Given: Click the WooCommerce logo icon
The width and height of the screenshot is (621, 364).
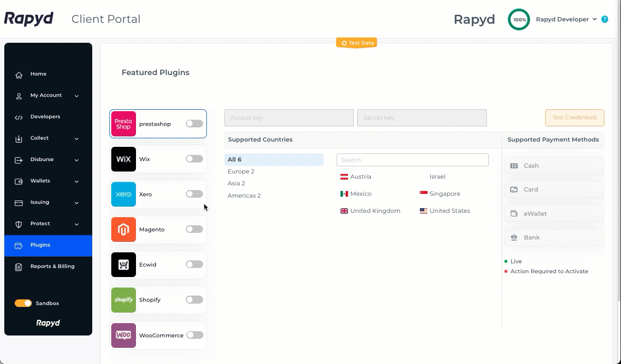Looking at the screenshot, I should coord(124,335).
